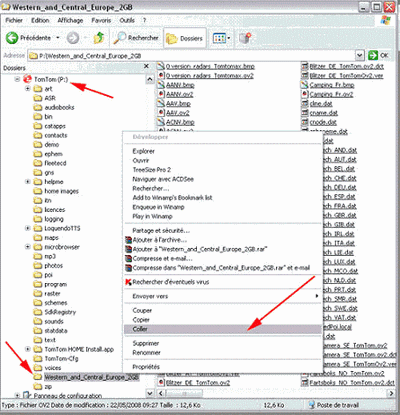
Task: Click the cline.dat file icon
Action: (x=305, y=103)
